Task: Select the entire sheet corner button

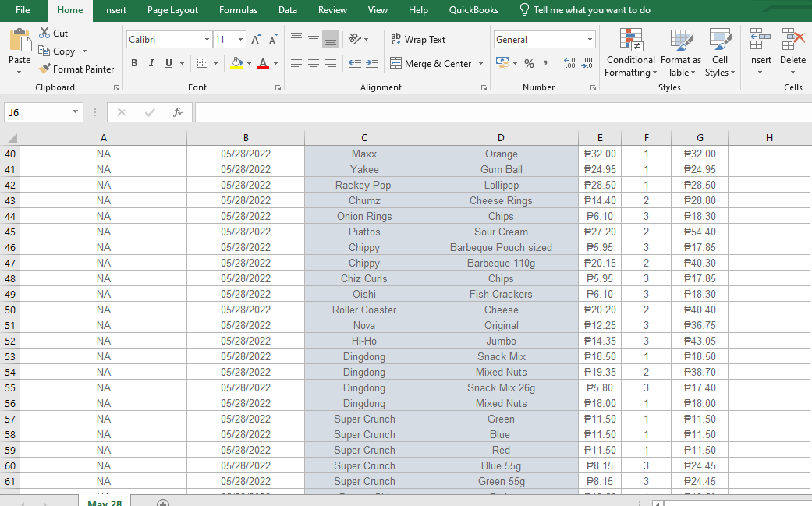Action: [x=10, y=138]
